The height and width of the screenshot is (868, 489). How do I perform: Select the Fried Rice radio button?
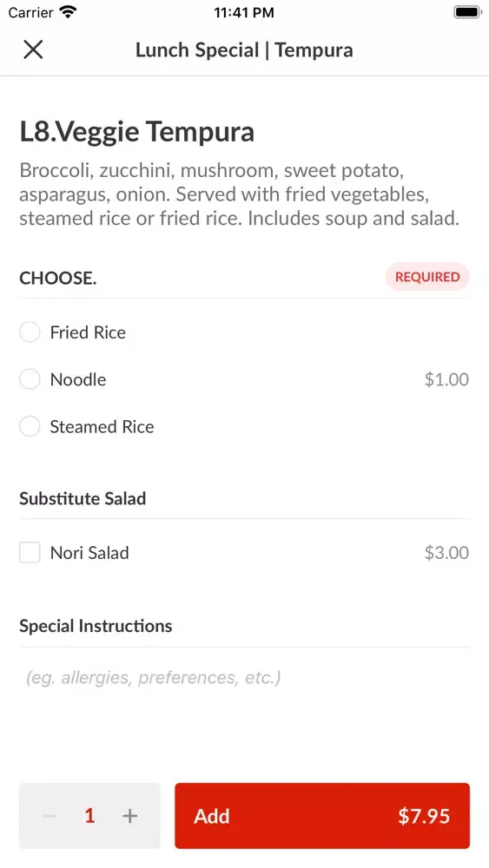pyautogui.click(x=30, y=332)
